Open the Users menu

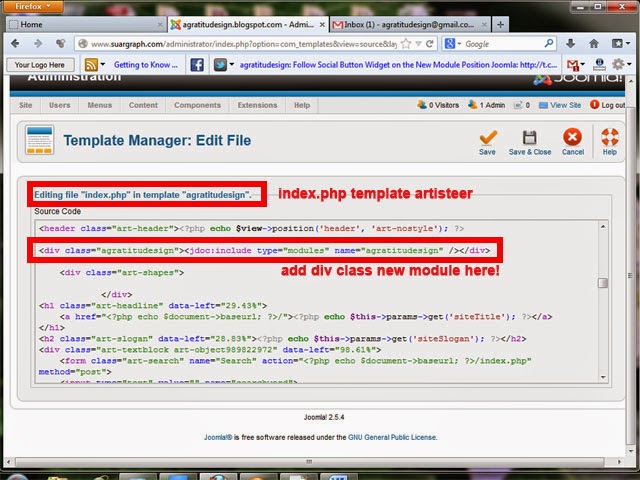(60, 105)
